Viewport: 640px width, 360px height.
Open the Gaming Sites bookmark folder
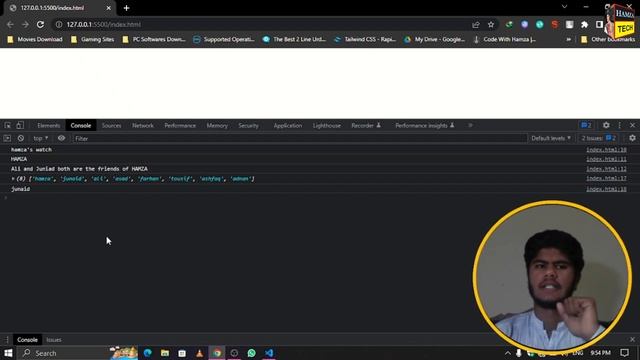tap(92, 39)
